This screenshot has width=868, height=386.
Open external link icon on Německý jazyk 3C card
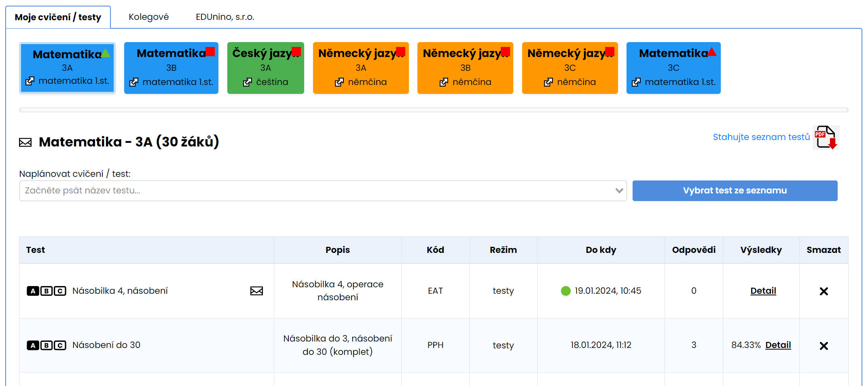[548, 82]
